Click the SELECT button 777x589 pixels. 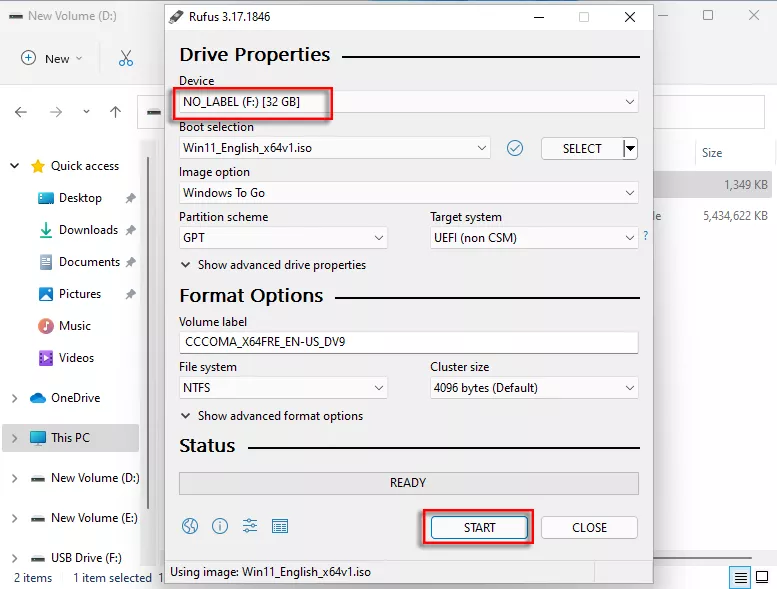[x=581, y=148]
